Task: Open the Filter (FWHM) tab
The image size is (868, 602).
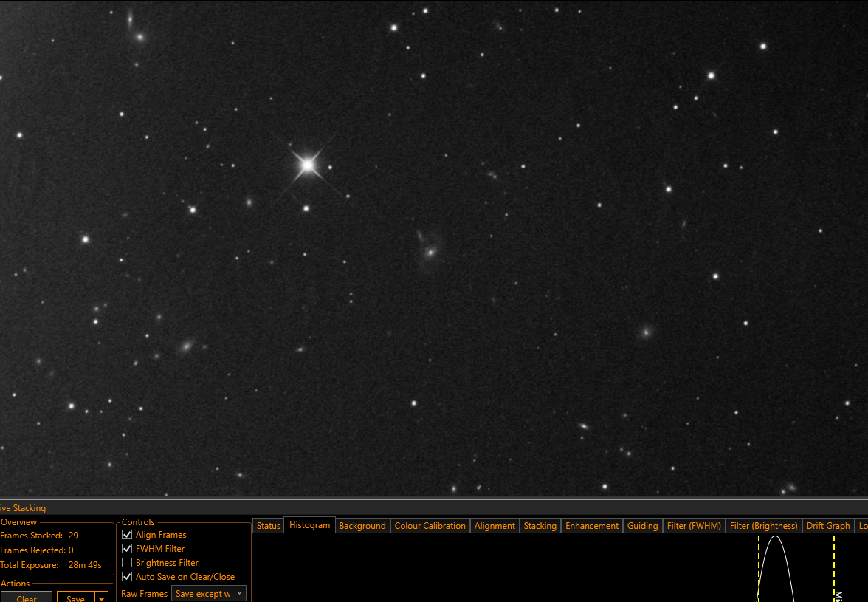Action: (694, 526)
